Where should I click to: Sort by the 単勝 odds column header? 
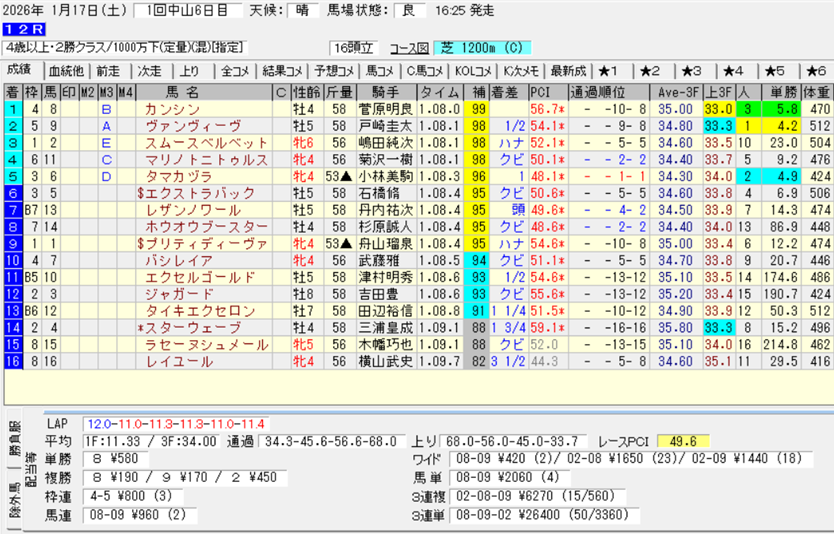[x=783, y=92]
